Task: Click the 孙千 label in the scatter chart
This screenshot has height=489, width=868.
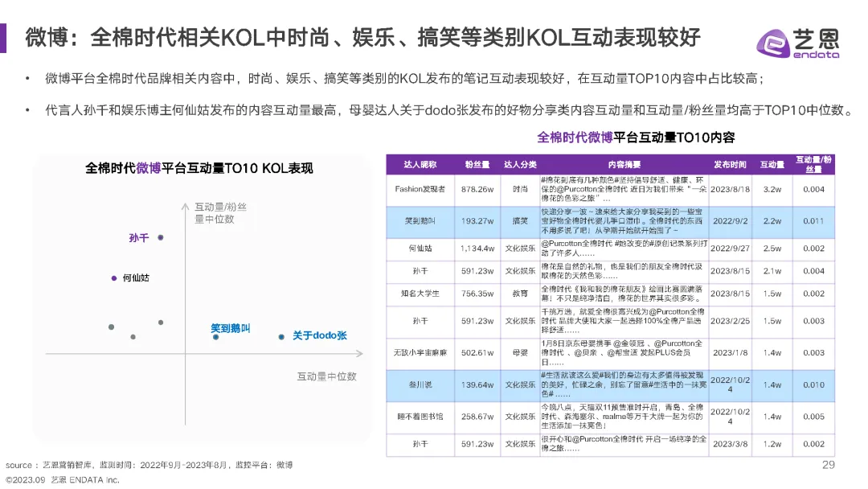Action: [x=138, y=238]
